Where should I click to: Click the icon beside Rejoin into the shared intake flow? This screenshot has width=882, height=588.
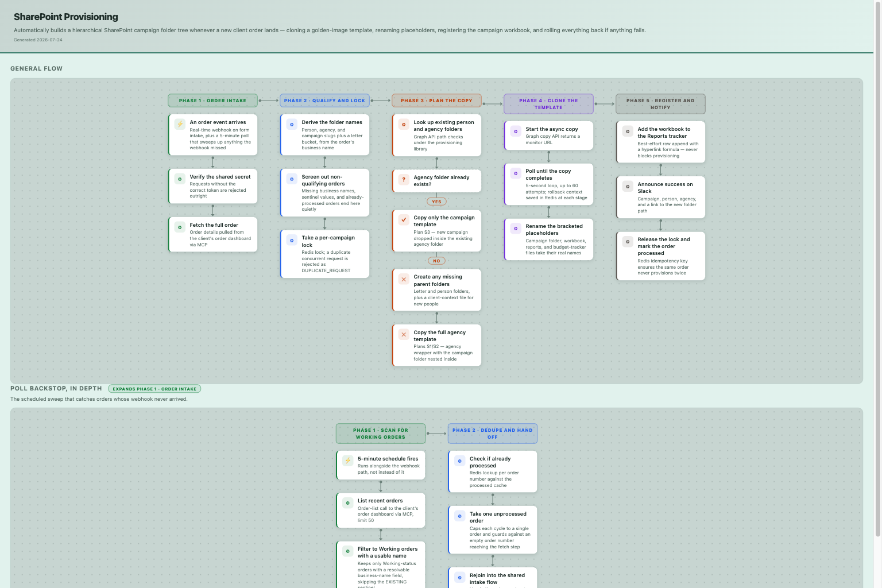[x=459, y=577]
